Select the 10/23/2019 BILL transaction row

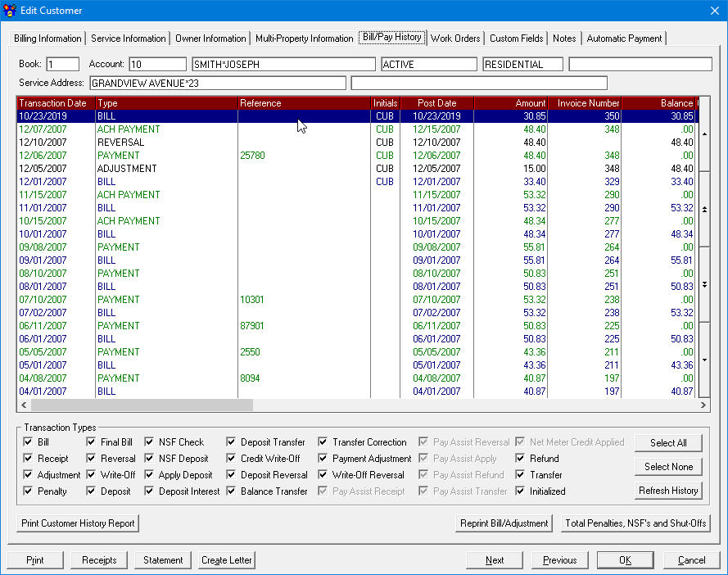(164, 115)
